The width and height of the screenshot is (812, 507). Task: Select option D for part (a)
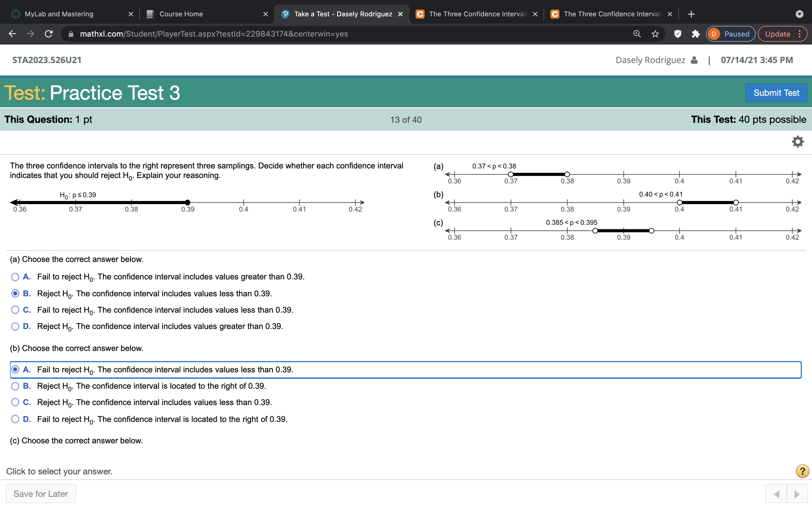15,327
